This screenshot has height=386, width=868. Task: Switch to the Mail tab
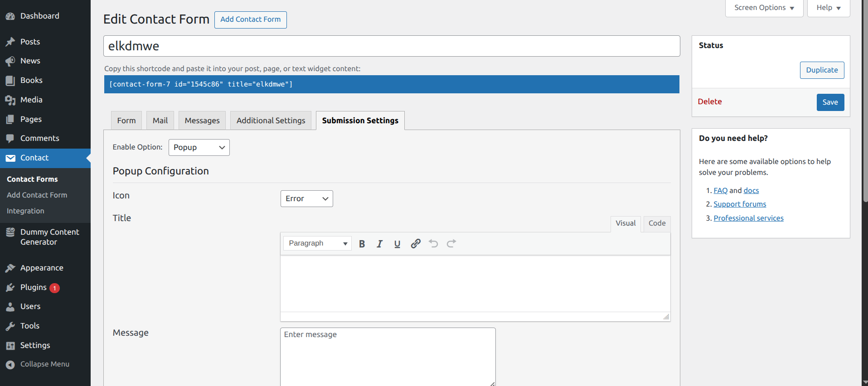[x=160, y=121]
